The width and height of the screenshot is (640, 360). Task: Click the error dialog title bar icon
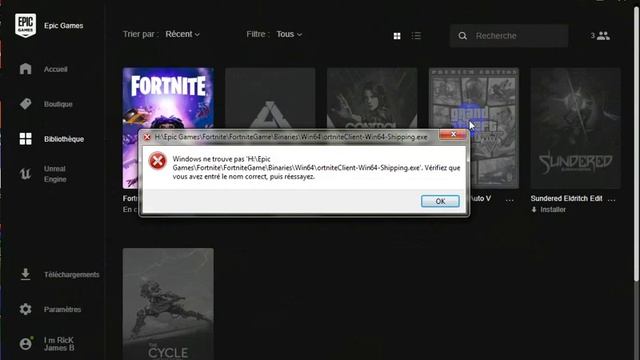click(147, 137)
